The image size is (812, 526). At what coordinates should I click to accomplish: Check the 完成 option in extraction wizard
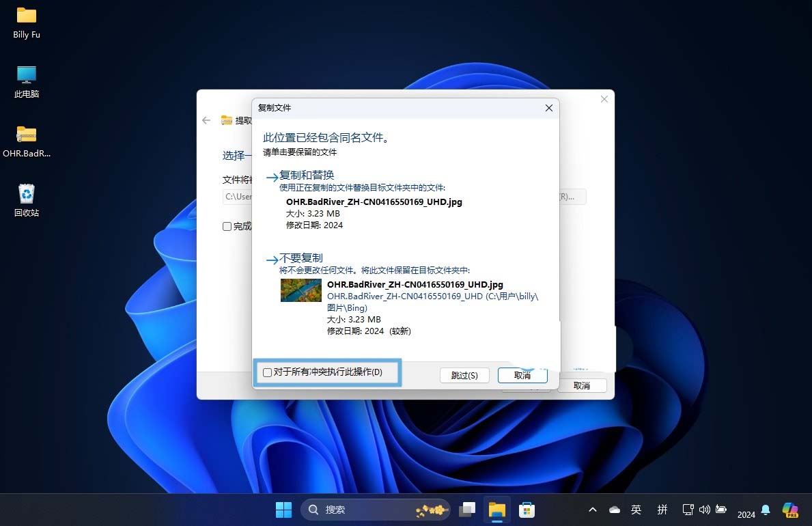(x=227, y=226)
